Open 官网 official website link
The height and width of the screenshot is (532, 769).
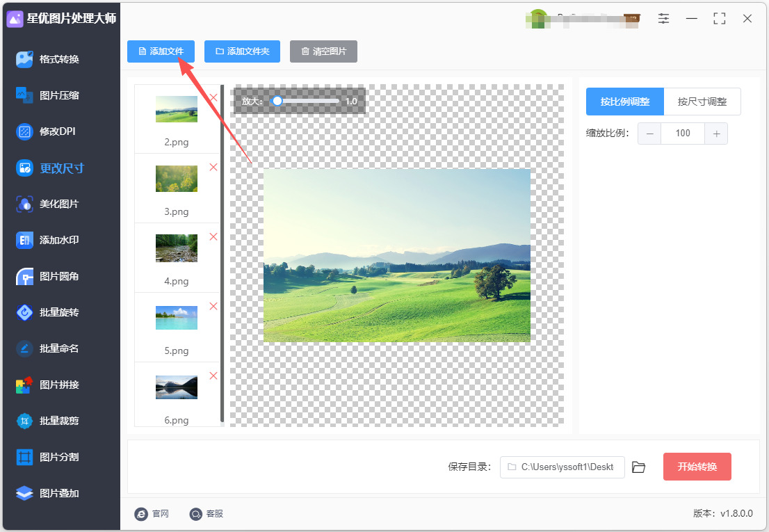coord(152,514)
